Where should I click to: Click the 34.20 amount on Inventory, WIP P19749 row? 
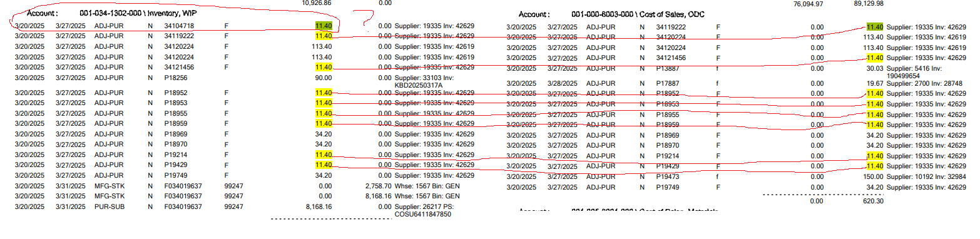click(323, 175)
